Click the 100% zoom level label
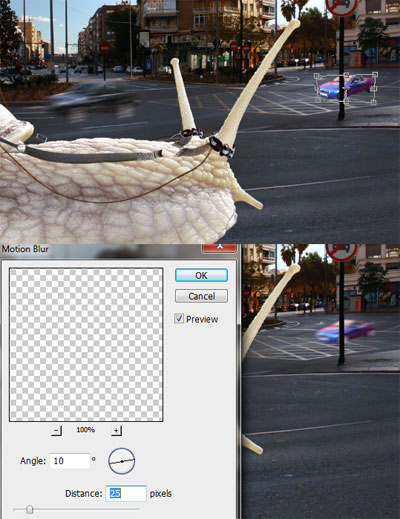 click(x=86, y=430)
